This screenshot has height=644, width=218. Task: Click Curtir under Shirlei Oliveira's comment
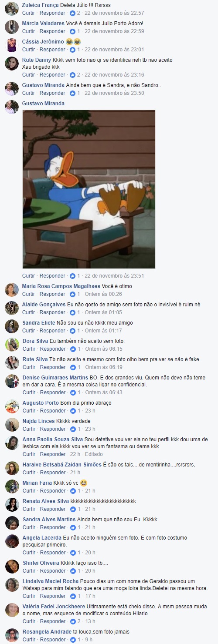tap(29, 571)
